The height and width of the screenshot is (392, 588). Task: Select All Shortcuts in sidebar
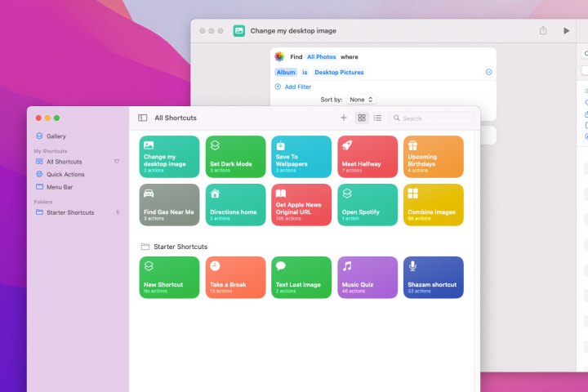pos(64,162)
